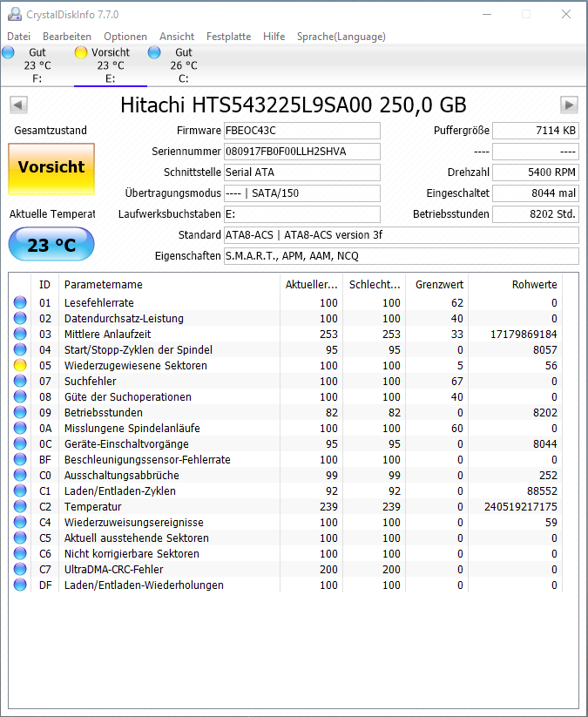The image size is (588, 717).
Task: Open the Optionen menu
Action: click(125, 37)
